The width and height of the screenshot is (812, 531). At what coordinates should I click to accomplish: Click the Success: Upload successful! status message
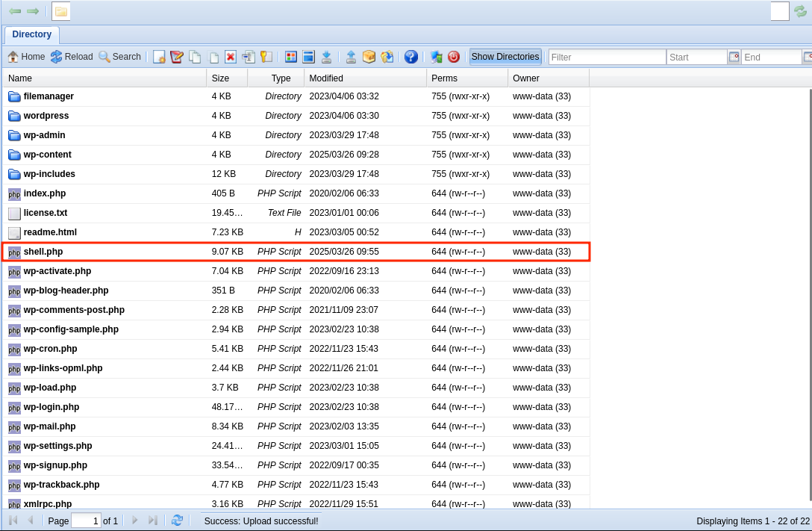pos(261,521)
